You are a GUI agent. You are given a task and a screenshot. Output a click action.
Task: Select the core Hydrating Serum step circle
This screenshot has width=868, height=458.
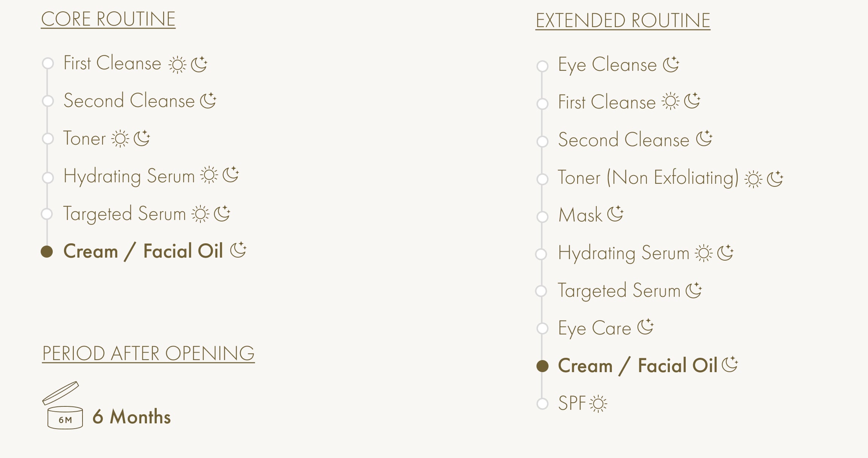pos(48,177)
